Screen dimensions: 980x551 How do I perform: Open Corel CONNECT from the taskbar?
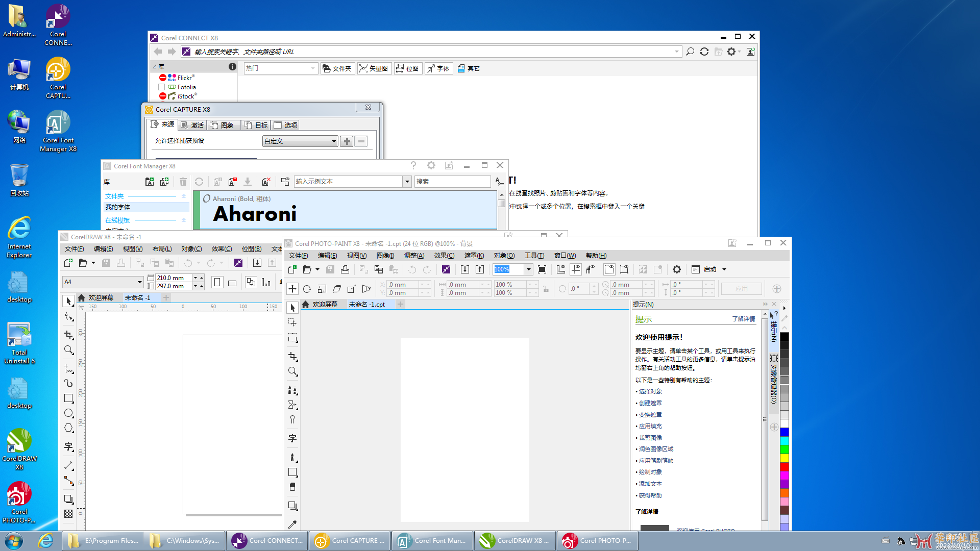(x=267, y=541)
